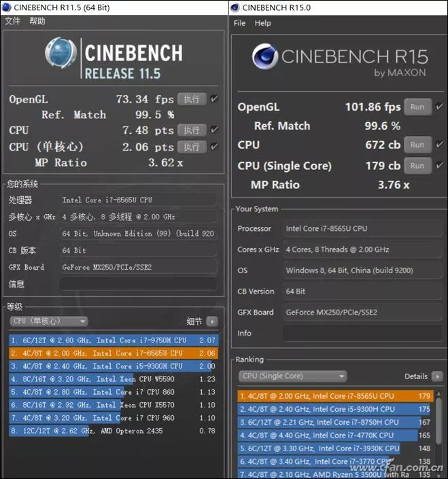The width and height of the screenshot is (448, 479).
Task: Click the Cinebench R15.0 title bar icon
Action: tap(235, 7)
